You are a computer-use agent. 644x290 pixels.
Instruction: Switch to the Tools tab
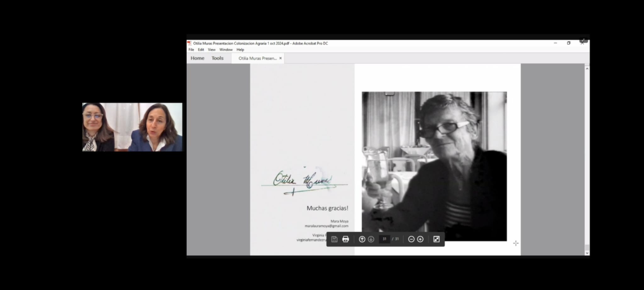(217, 58)
